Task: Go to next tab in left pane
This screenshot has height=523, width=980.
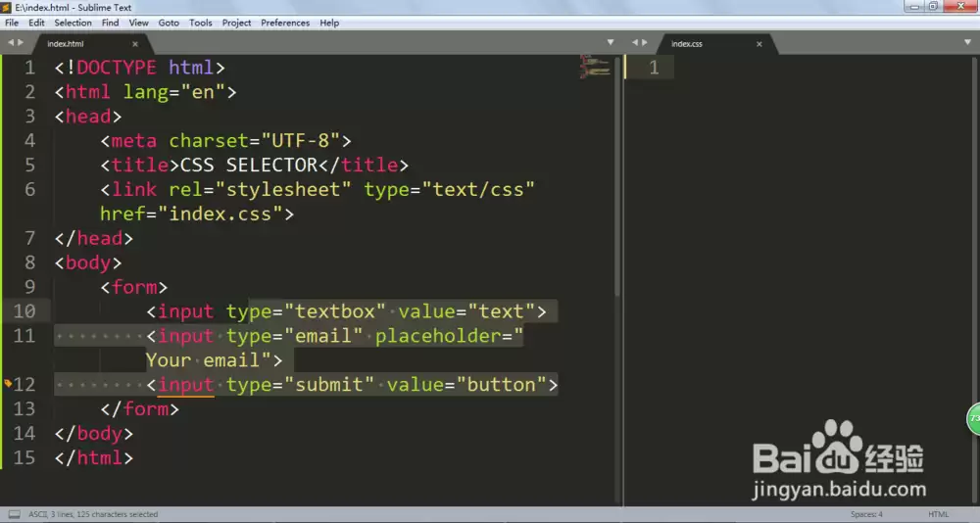Action: 21,42
